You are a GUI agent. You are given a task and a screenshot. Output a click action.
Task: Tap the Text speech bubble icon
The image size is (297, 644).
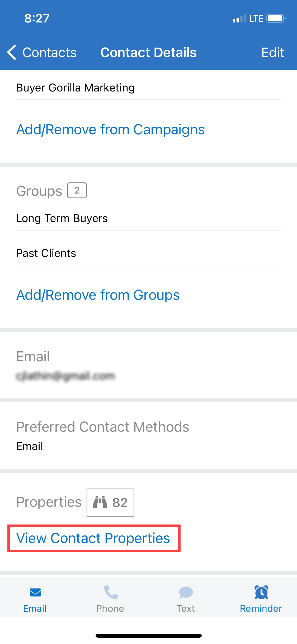pyautogui.click(x=186, y=592)
